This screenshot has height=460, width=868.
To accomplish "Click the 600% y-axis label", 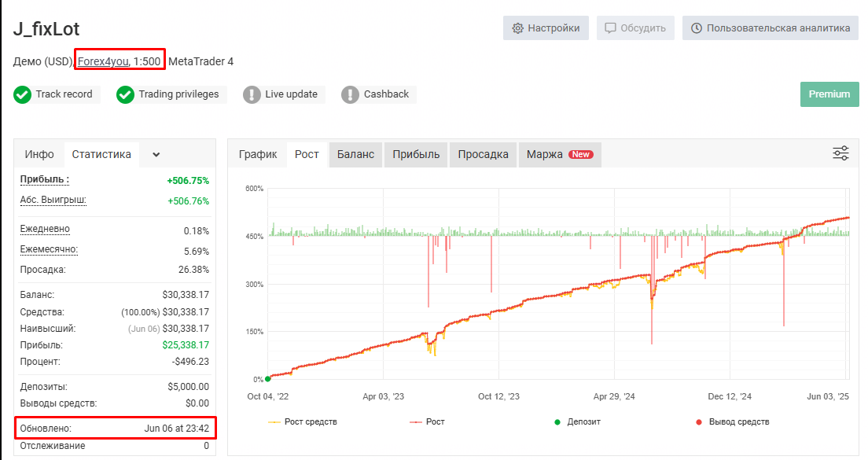I will [x=254, y=189].
